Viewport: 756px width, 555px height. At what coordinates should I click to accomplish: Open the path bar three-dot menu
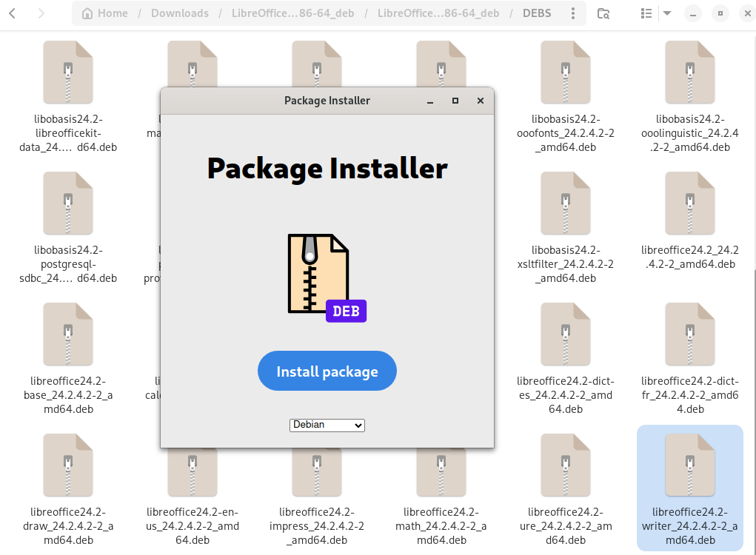click(x=573, y=13)
